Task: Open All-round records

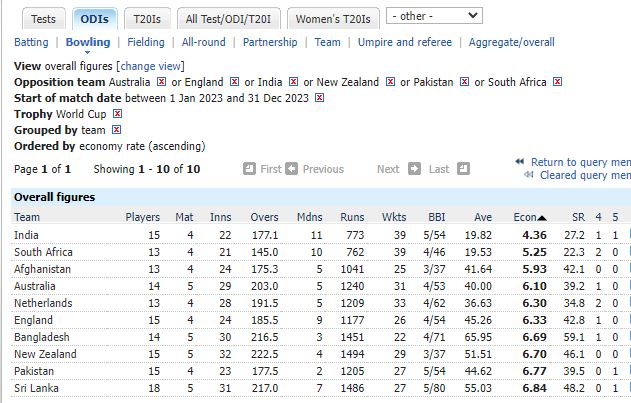Action: (204, 42)
